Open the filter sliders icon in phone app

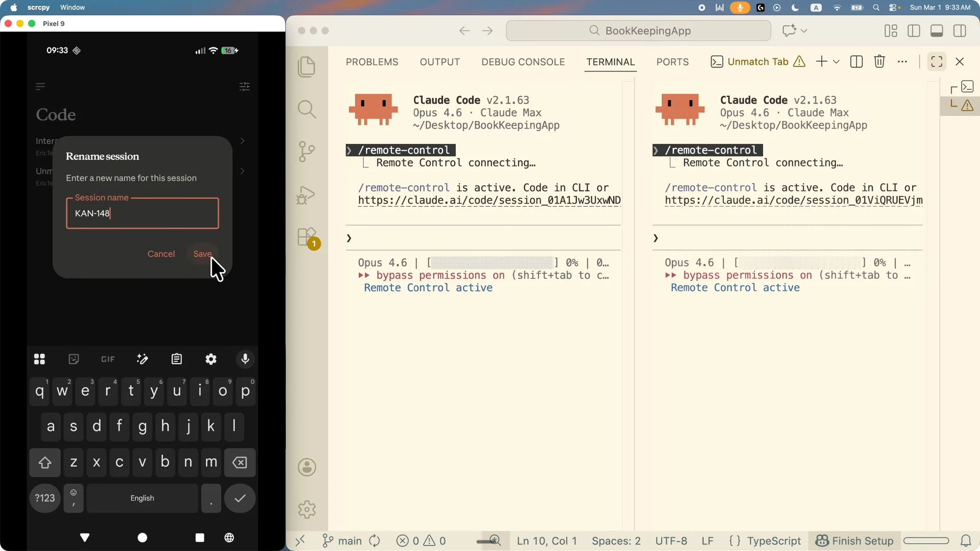click(x=244, y=86)
